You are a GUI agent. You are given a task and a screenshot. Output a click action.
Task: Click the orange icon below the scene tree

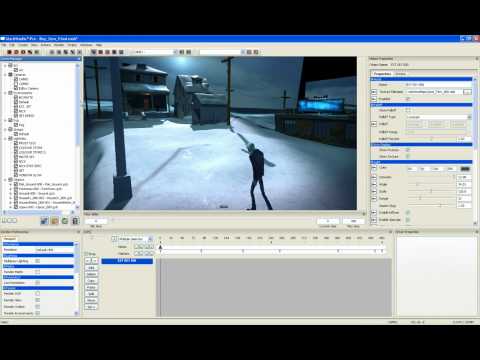(x=55, y=221)
